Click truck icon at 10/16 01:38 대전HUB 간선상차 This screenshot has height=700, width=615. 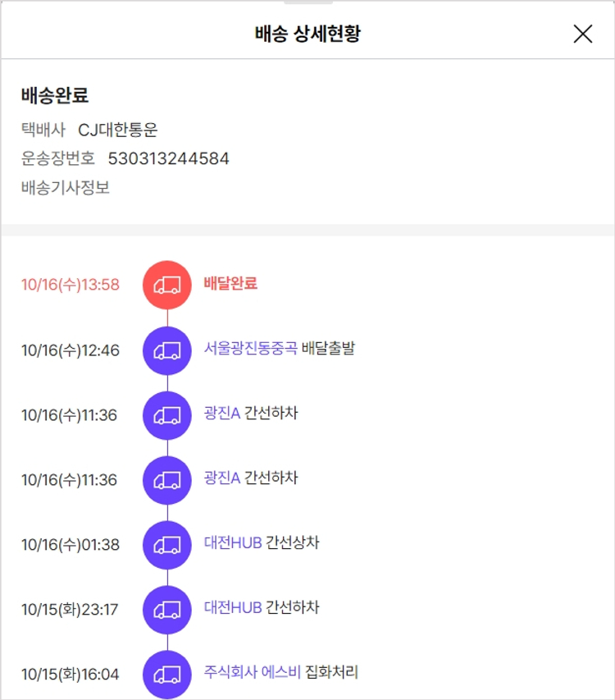click(167, 544)
